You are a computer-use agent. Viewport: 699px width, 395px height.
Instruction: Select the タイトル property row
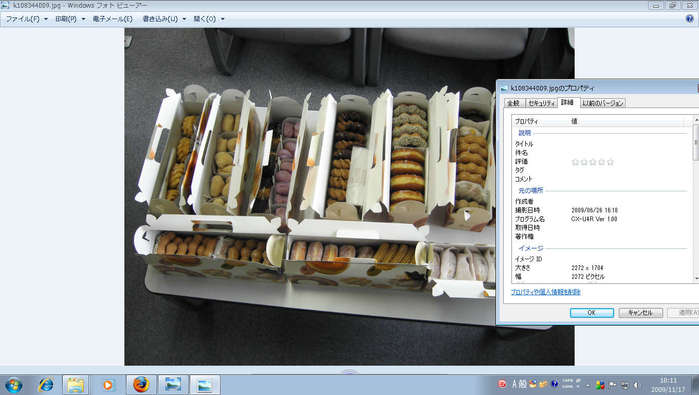click(x=602, y=144)
